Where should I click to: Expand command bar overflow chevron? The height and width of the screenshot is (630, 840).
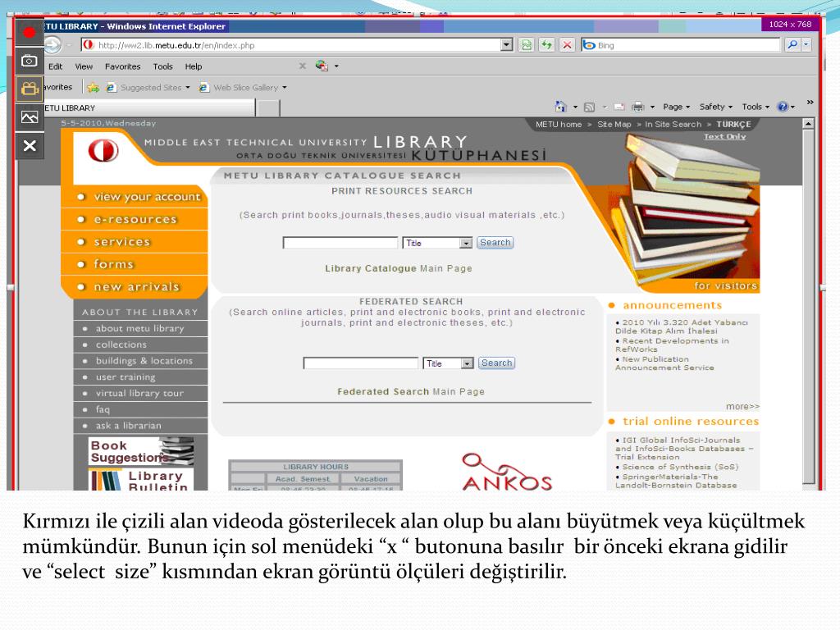810,102
